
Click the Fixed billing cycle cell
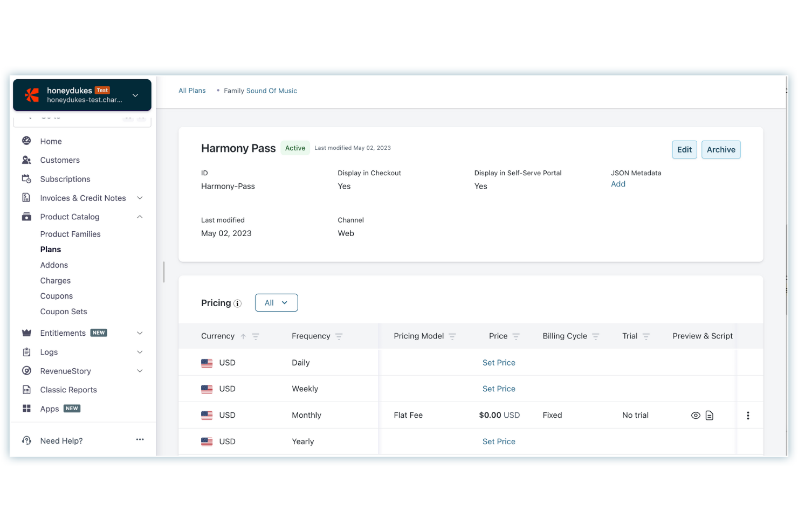pyautogui.click(x=552, y=415)
